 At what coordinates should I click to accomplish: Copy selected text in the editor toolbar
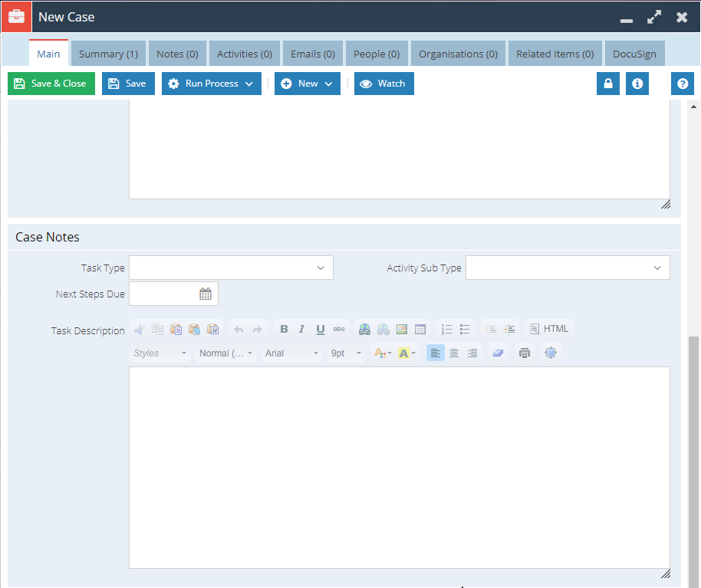[157, 330]
